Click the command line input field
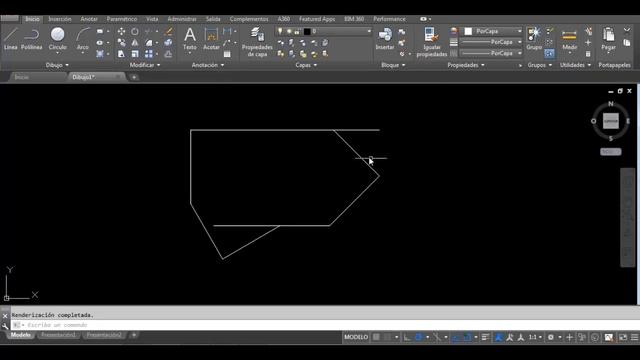The width and height of the screenshot is (640, 360). pos(325,325)
